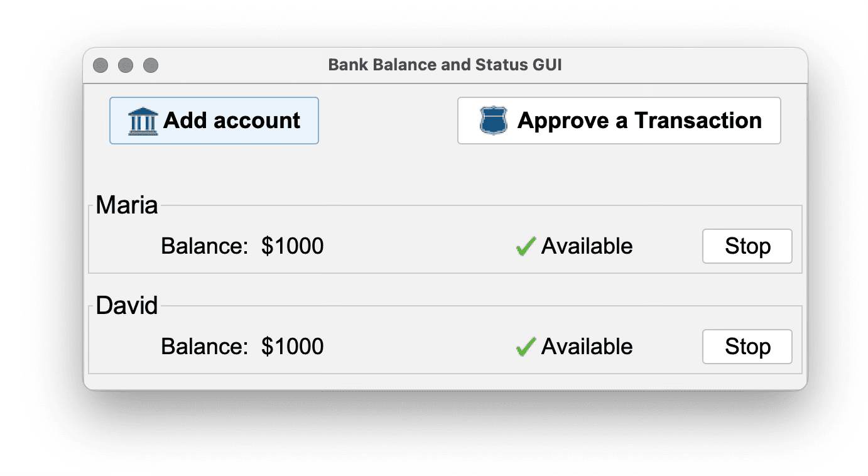This screenshot has width=868, height=476.
Task: Click the blue shield badge icon
Action: pyautogui.click(x=493, y=121)
